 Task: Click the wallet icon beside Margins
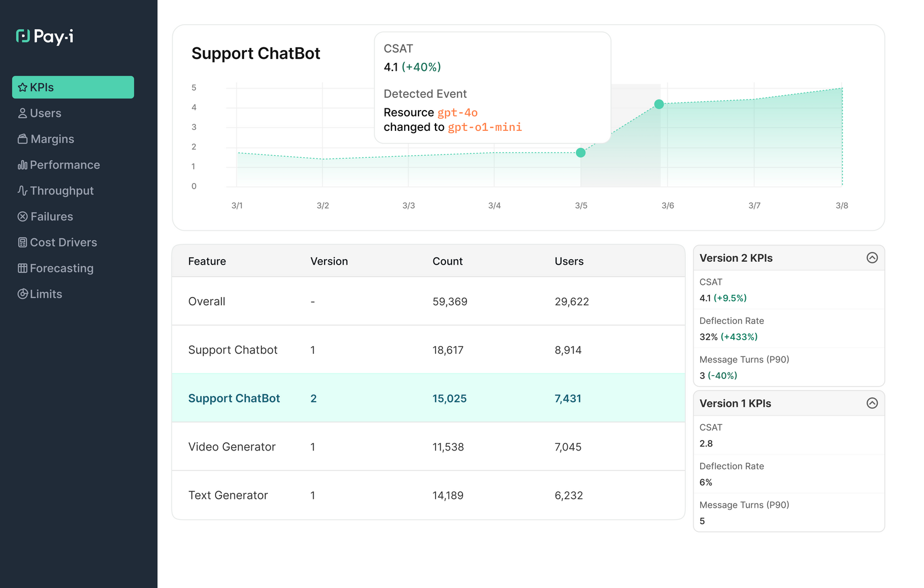[x=23, y=139]
